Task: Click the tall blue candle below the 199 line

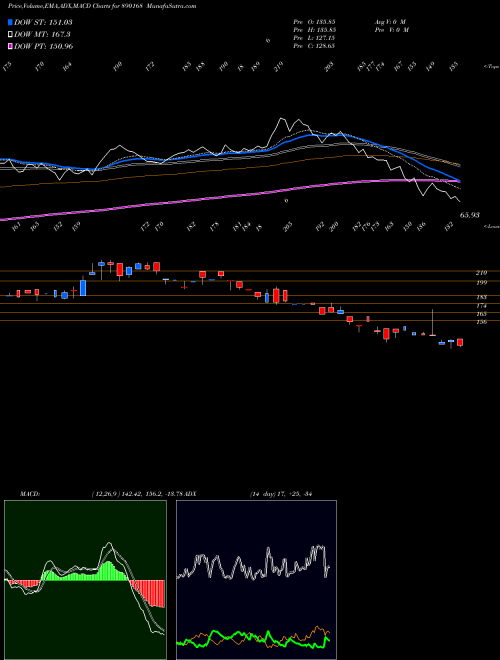Action: click(83, 288)
